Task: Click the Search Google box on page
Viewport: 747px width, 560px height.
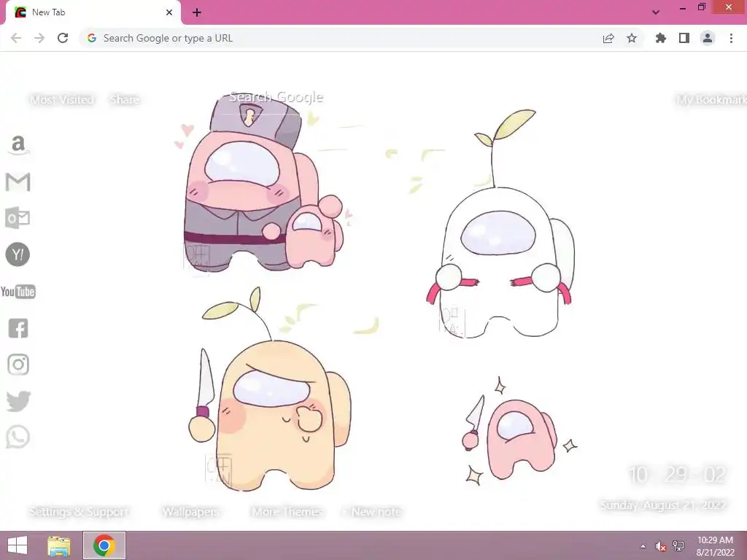Action: [276, 97]
